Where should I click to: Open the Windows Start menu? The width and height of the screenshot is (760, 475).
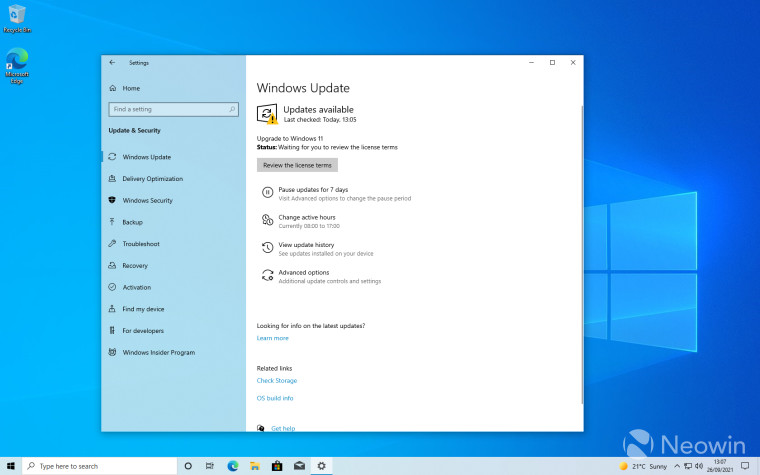click(x=11, y=466)
